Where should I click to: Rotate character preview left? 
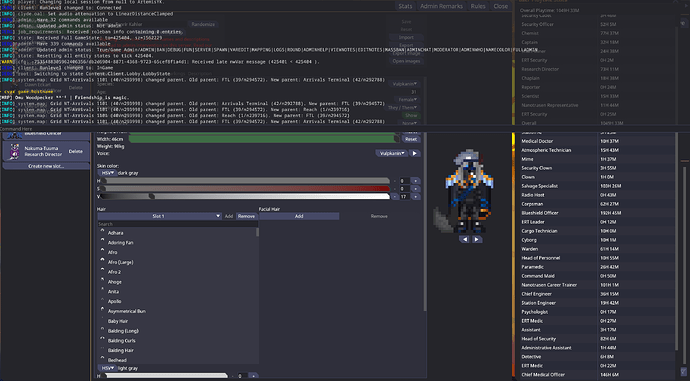click(x=465, y=239)
